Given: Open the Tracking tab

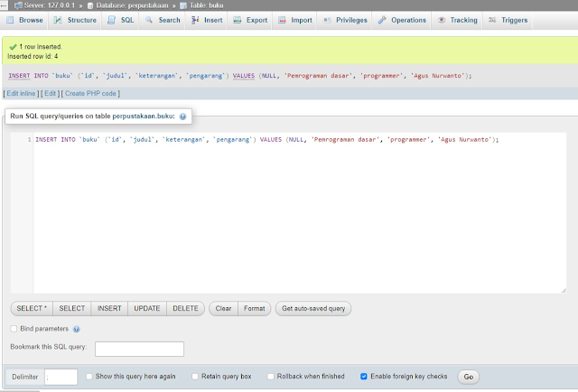Looking at the screenshot, I should coord(458,20).
